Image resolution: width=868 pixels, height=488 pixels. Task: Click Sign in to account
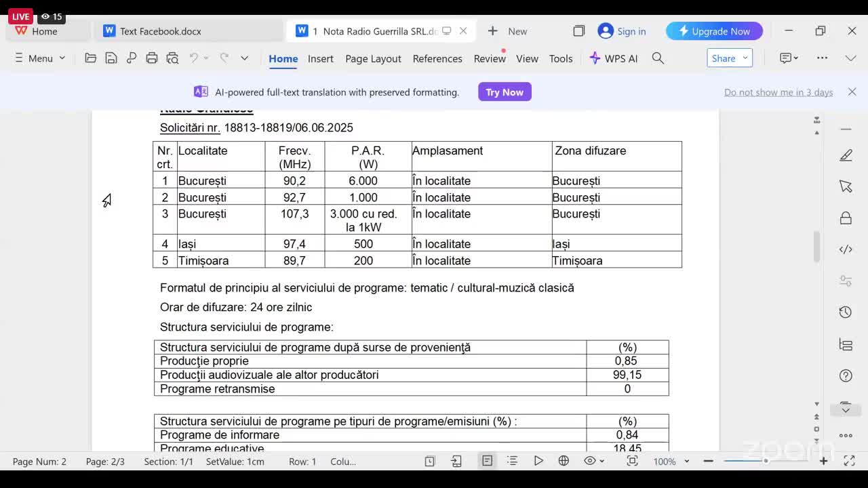tap(622, 31)
